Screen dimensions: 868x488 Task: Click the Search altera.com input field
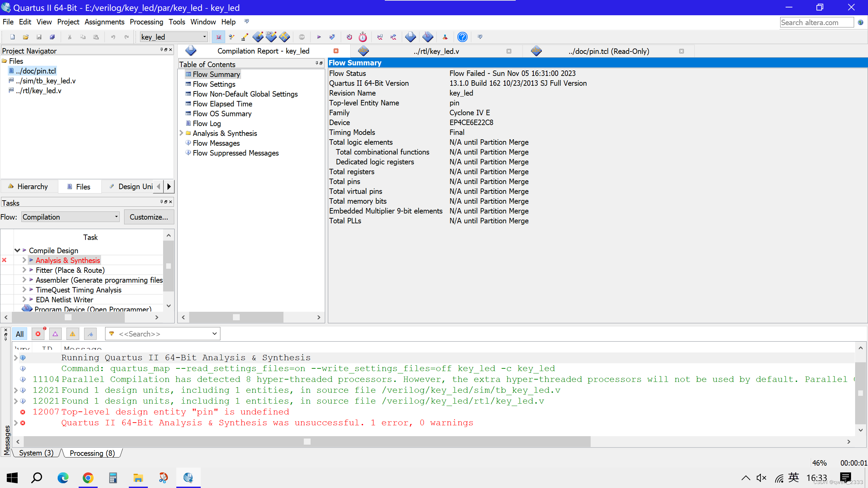(816, 22)
